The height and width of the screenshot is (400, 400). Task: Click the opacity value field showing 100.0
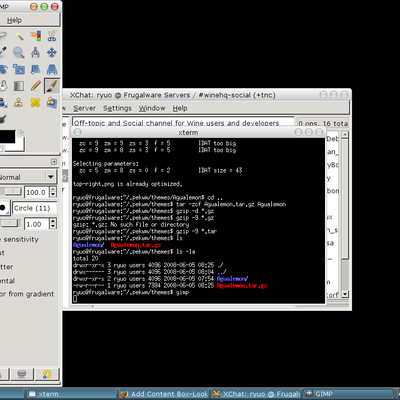click(37, 192)
